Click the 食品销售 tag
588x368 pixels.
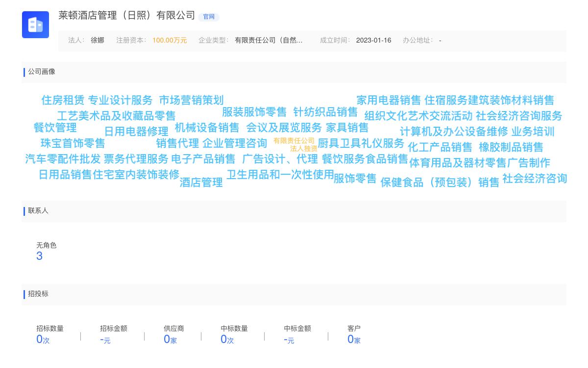click(x=386, y=159)
